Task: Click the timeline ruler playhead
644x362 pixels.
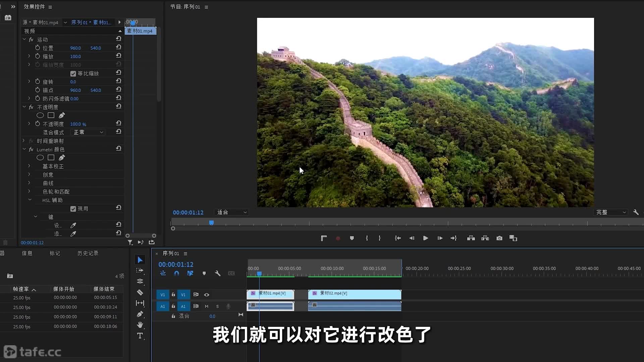Action: tap(259, 274)
